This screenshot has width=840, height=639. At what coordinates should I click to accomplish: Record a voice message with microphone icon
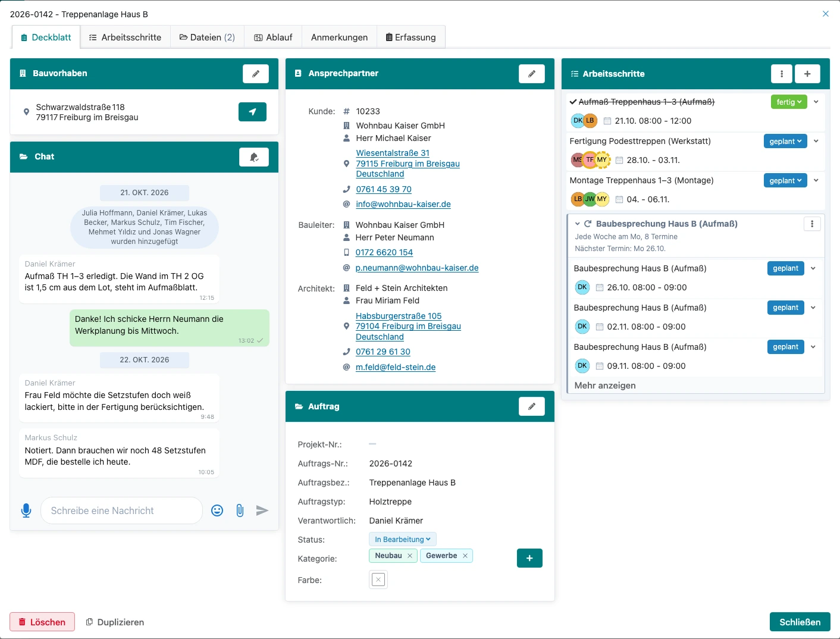coord(26,510)
